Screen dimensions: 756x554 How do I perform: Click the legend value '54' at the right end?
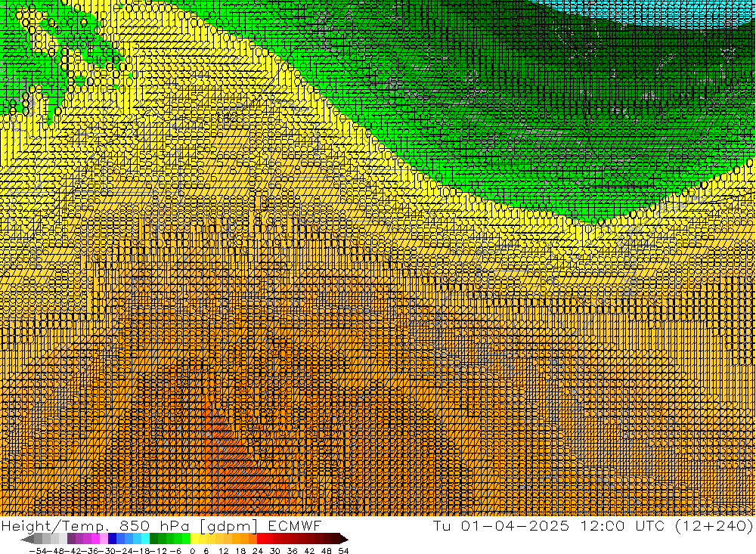click(343, 551)
